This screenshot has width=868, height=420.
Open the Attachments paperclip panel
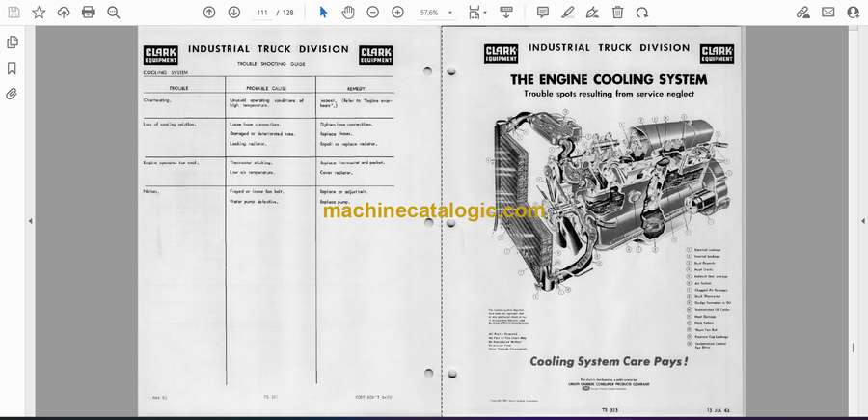pyautogui.click(x=12, y=94)
